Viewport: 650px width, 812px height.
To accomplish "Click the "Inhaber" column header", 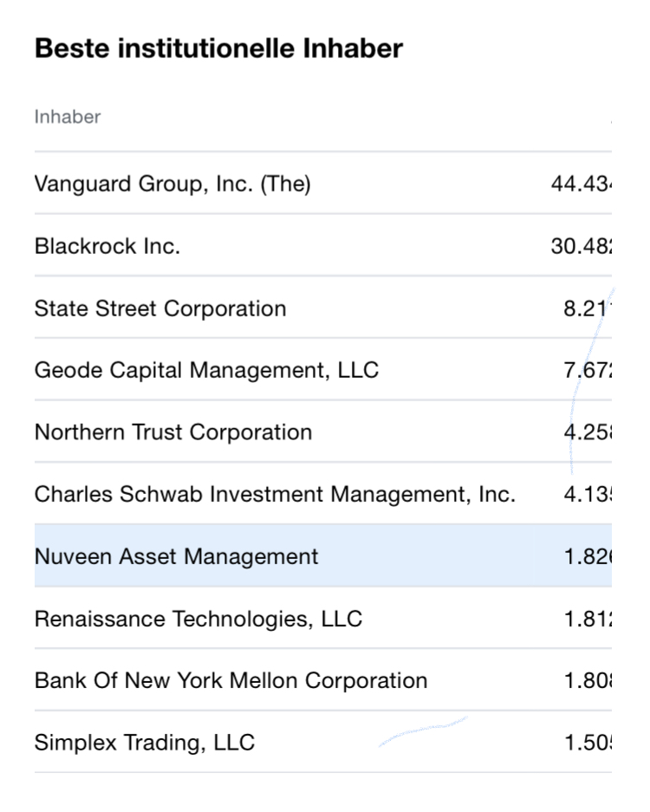I will 68,117.
